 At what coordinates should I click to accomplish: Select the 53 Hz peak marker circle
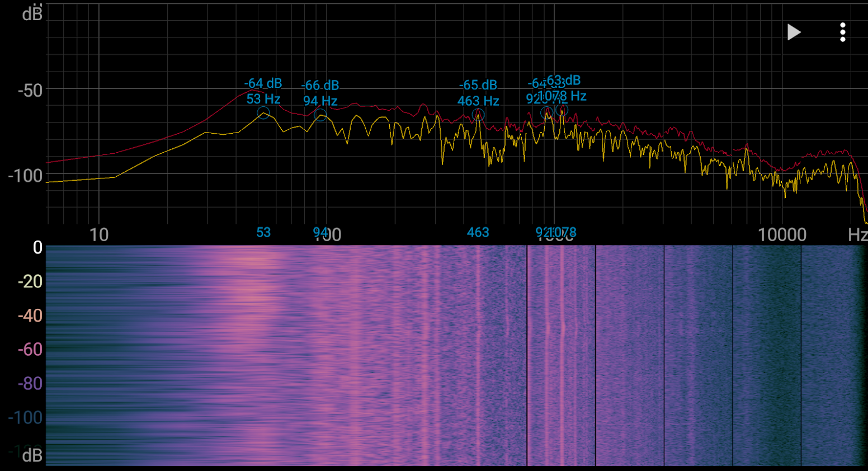point(263,113)
